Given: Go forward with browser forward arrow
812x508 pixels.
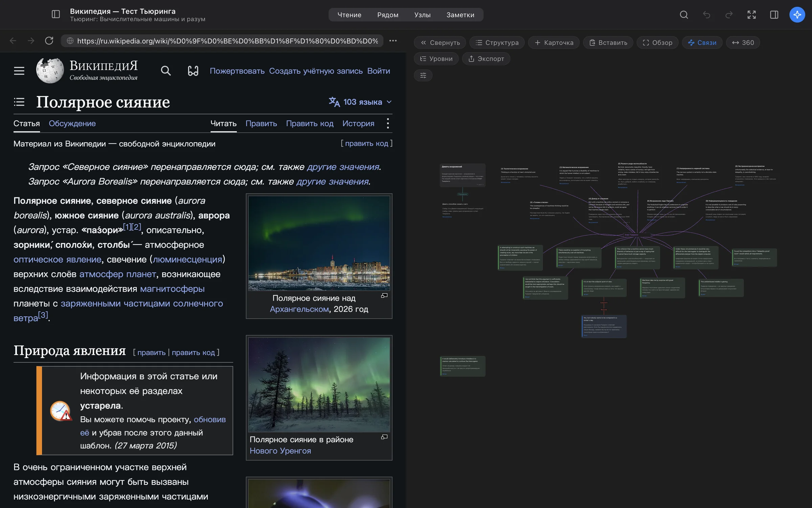Looking at the screenshot, I should (x=31, y=41).
